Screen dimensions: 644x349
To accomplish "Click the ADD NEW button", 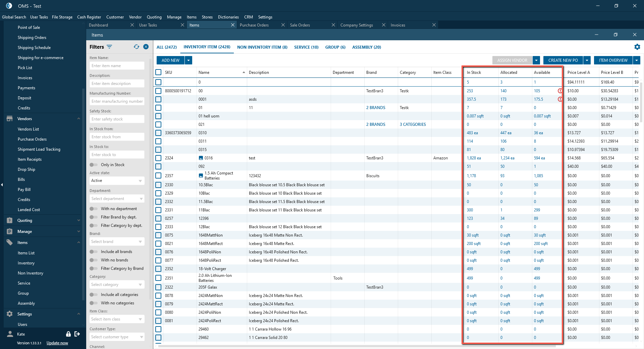I will click(x=170, y=60).
